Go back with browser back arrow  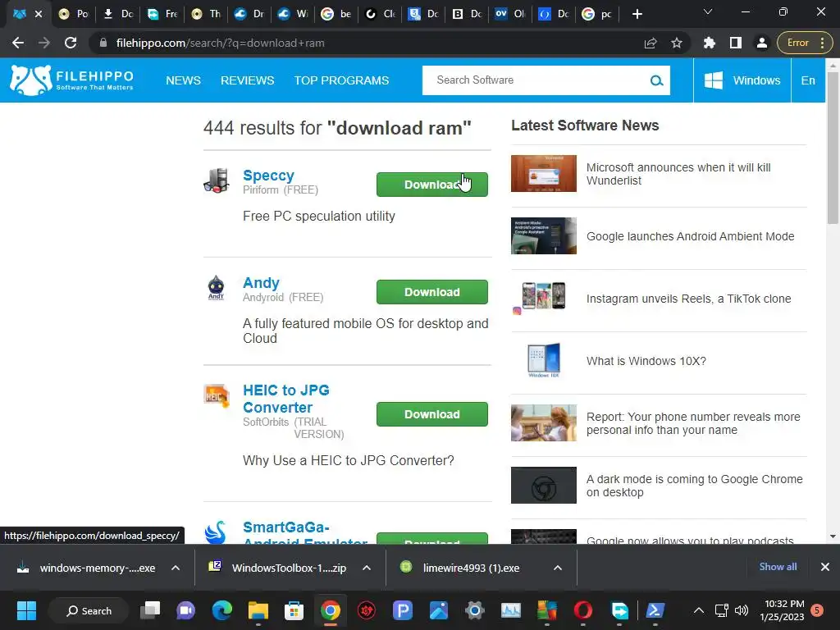(18, 43)
